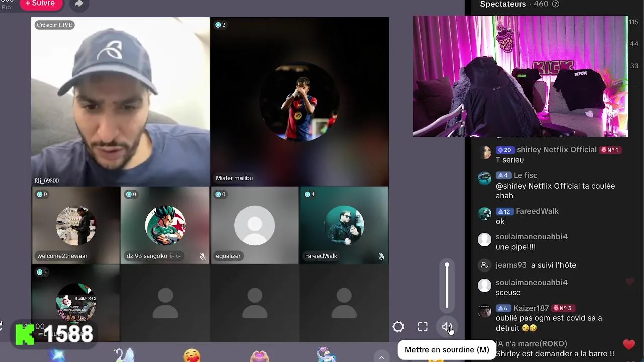Click Le fisc's avatar in chat
This screenshot has width=644, height=362.
point(485,178)
